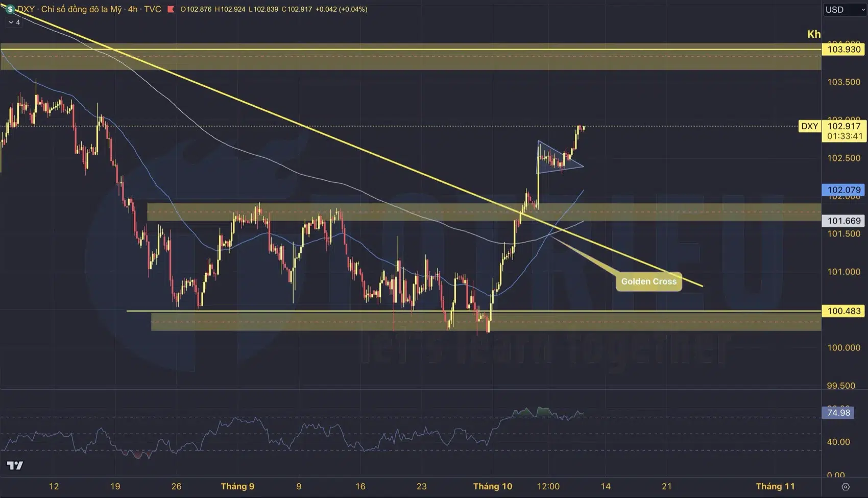
Task: Click the 74.98 RSI value label
Action: coord(838,413)
